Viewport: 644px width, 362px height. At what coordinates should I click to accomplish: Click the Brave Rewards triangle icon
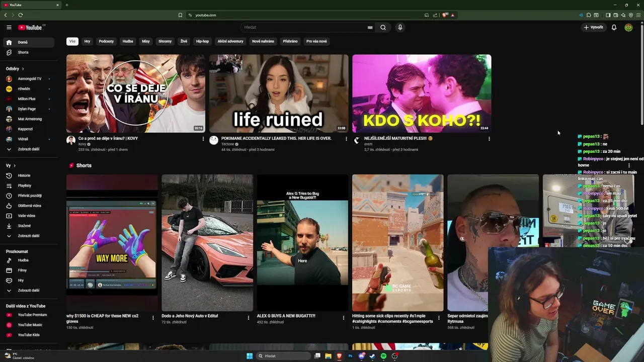point(452,15)
